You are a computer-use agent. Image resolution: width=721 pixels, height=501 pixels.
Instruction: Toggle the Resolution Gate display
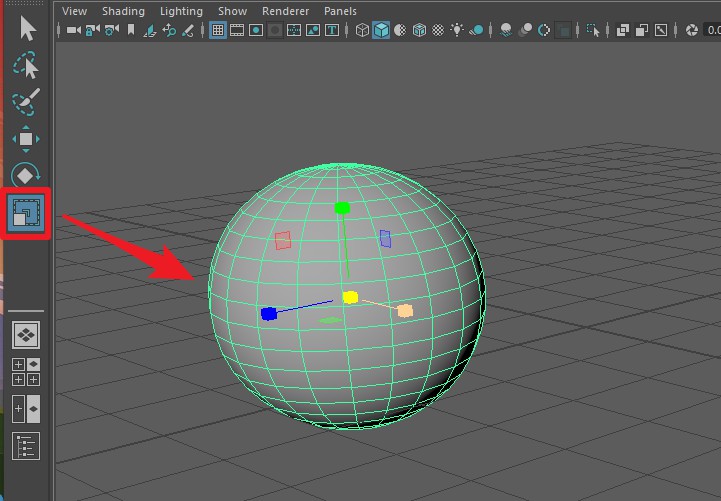(256, 30)
